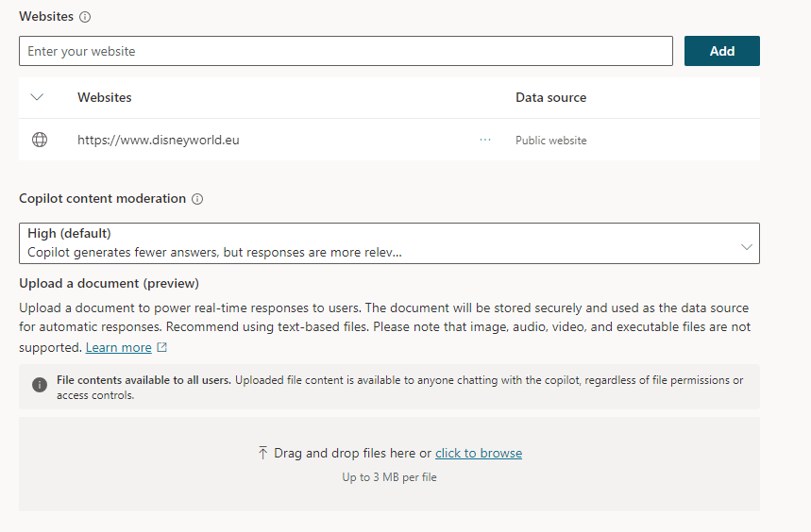Click the Public website data source label

pos(550,141)
